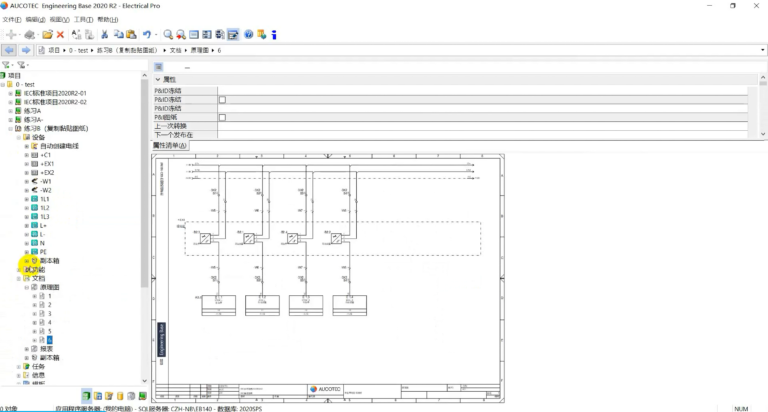
Task: Click the tree panel scroll-down arrow
Action: click(144, 381)
